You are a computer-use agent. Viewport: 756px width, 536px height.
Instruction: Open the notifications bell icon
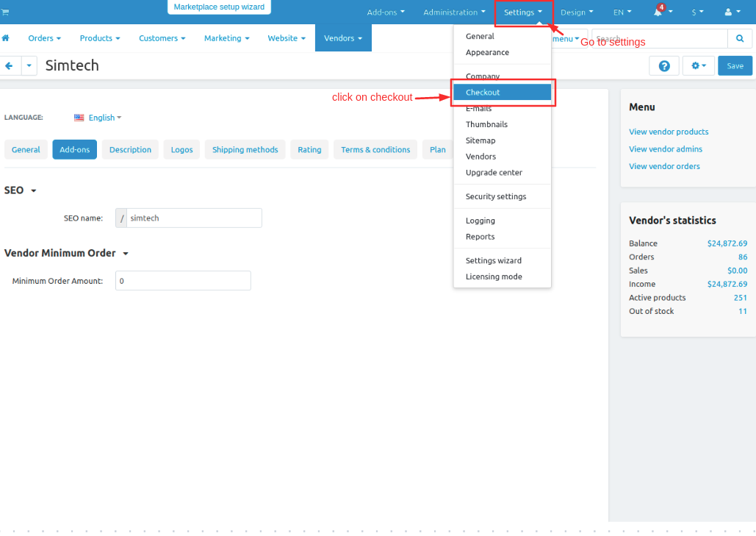click(658, 12)
